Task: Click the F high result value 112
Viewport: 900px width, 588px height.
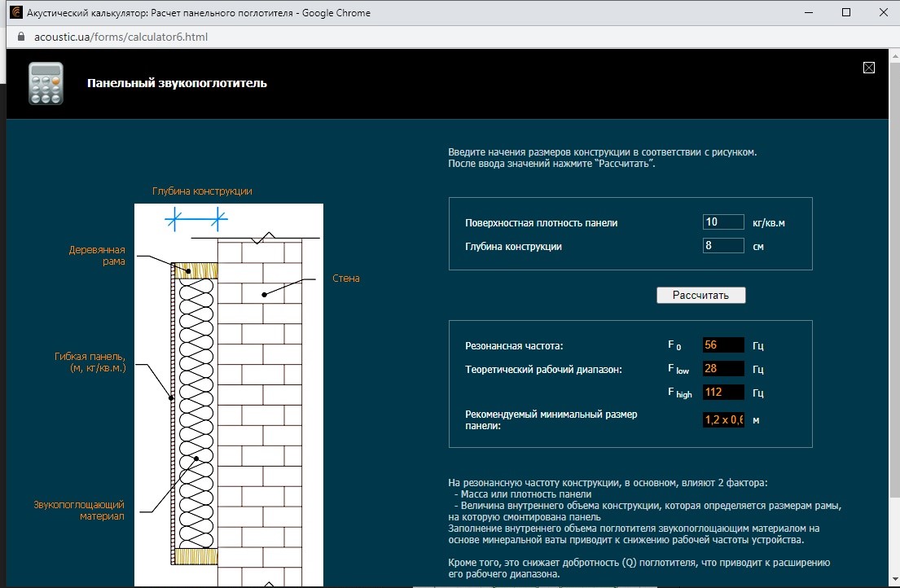Action: tap(723, 392)
